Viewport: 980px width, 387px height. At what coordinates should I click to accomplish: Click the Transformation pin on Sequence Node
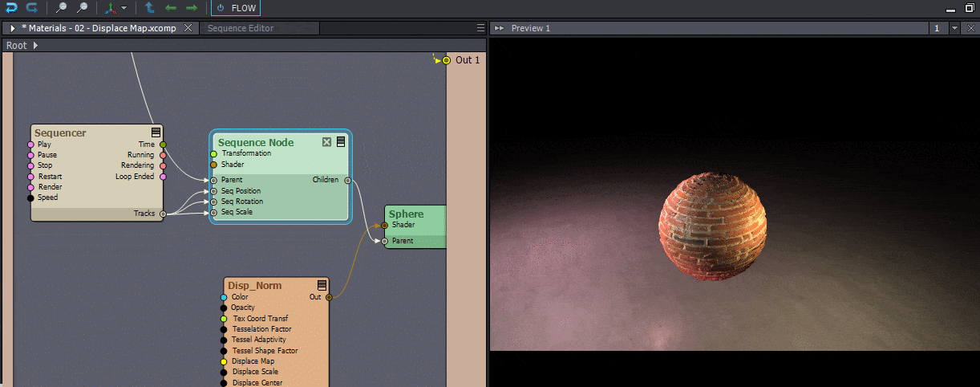(x=213, y=153)
